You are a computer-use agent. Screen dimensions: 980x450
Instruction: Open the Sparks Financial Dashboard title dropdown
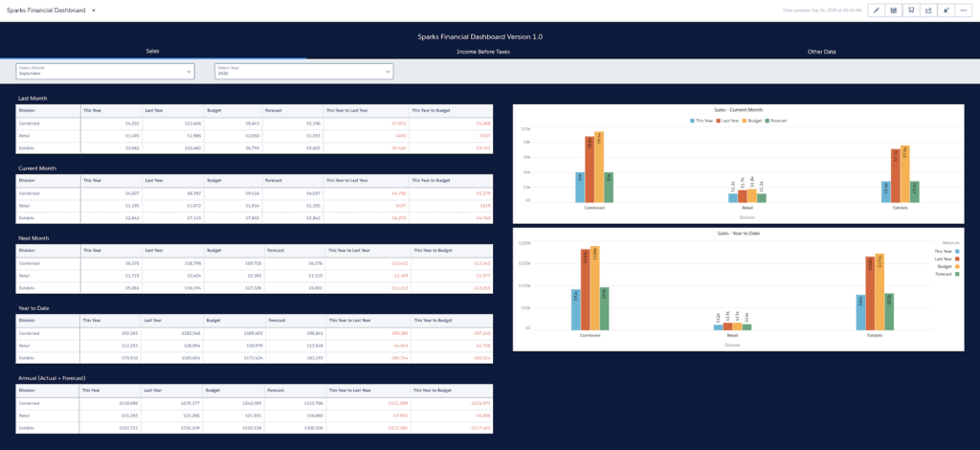(x=94, y=11)
